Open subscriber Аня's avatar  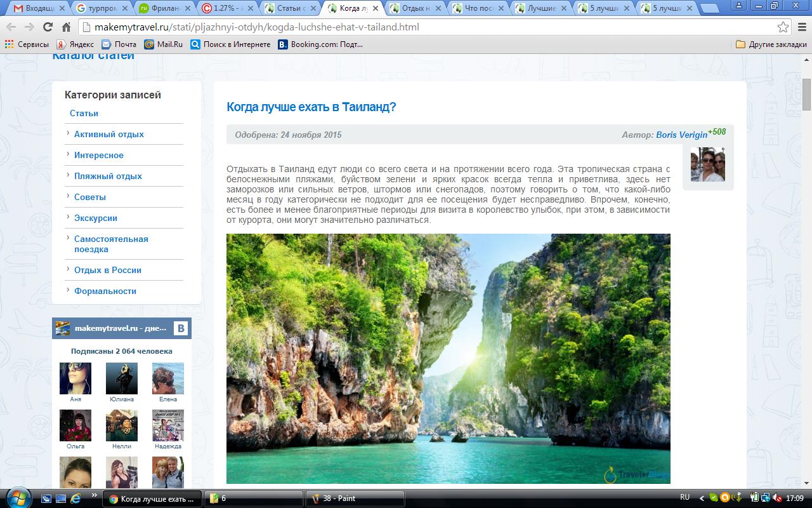tap(75, 378)
